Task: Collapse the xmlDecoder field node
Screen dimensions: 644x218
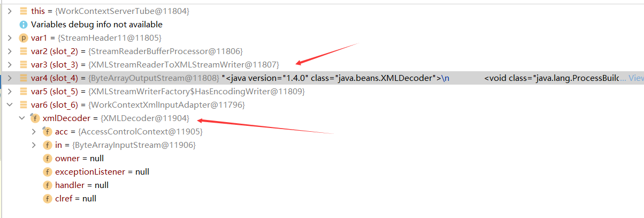Action: tap(22, 118)
